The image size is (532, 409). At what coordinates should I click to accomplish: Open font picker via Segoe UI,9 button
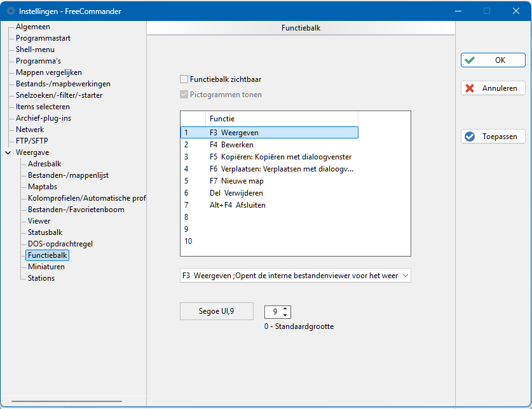(x=217, y=311)
